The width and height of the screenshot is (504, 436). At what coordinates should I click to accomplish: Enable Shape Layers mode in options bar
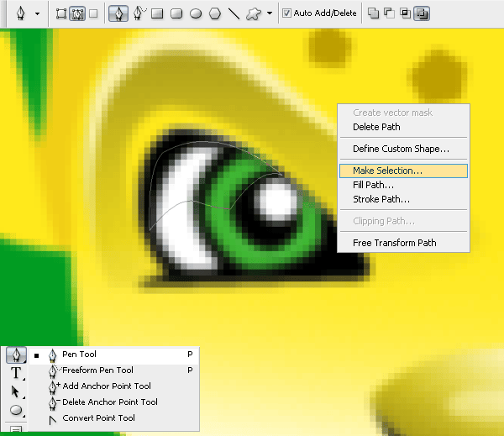pos(61,13)
